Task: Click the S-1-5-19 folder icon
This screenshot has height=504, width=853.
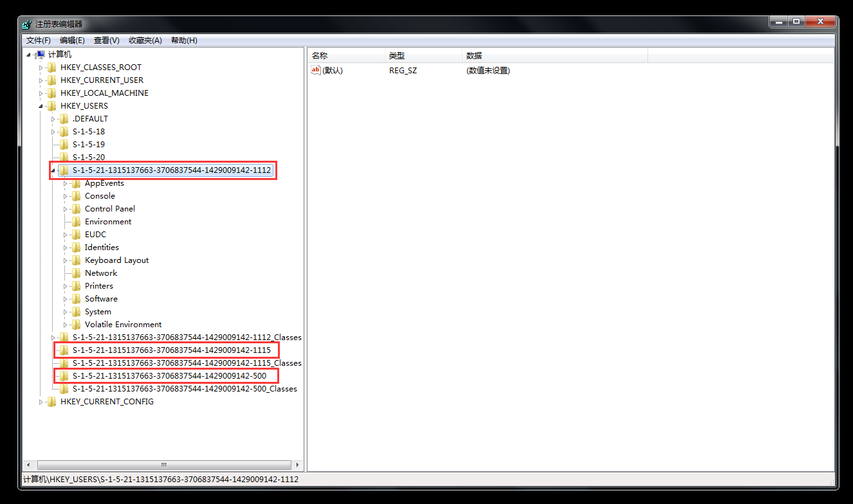Action: [64, 145]
